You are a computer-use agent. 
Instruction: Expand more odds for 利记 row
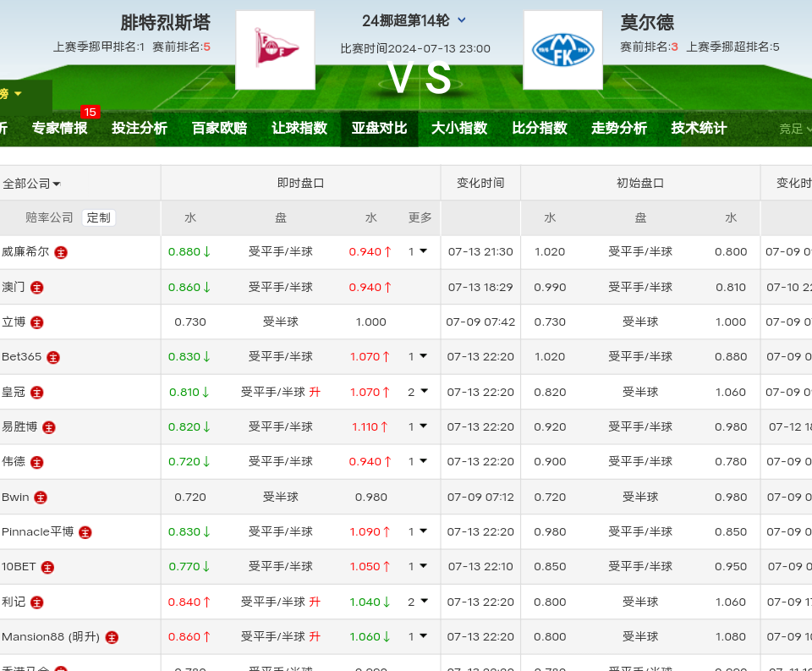(x=418, y=602)
